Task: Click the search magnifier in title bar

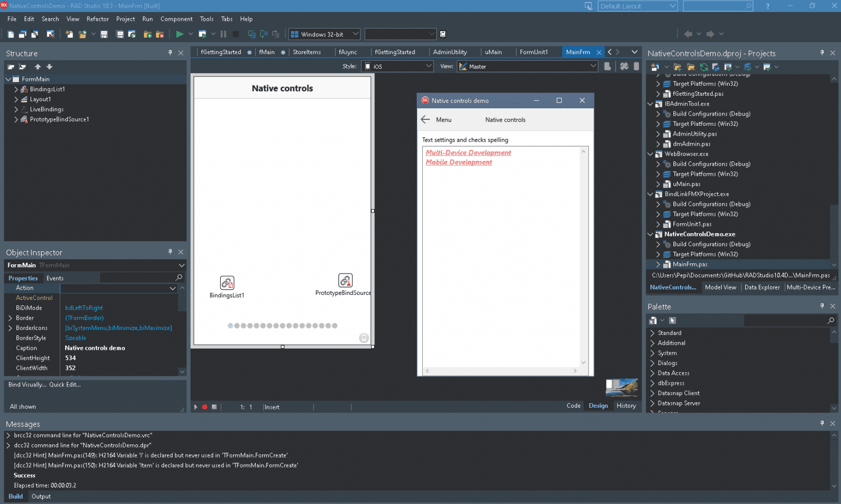Action: coord(748,6)
